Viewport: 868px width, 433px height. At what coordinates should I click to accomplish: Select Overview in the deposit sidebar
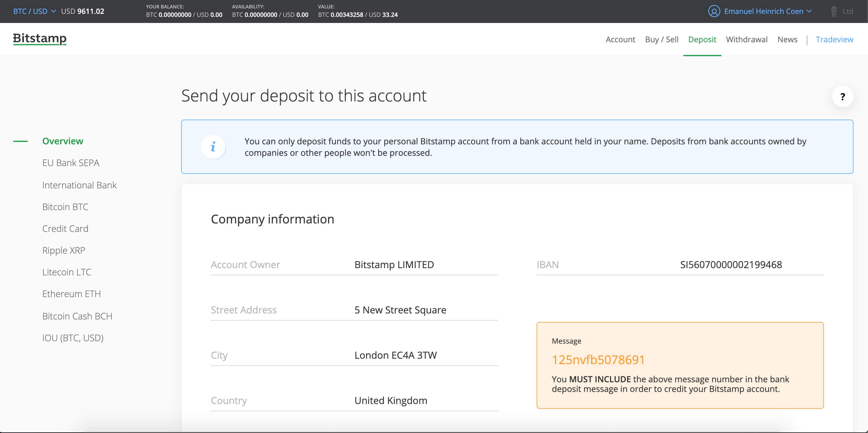(x=63, y=141)
